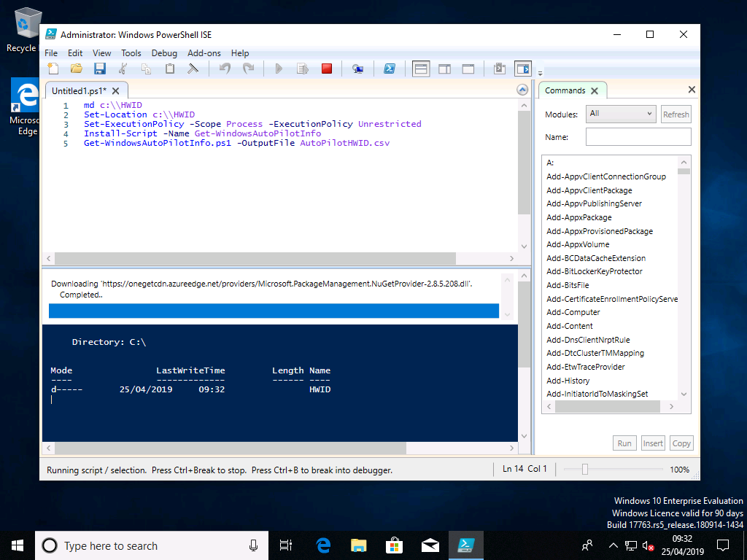747x560 pixels.
Task: Show hidden system tray icons chevron
Action: tap(613, 545)
